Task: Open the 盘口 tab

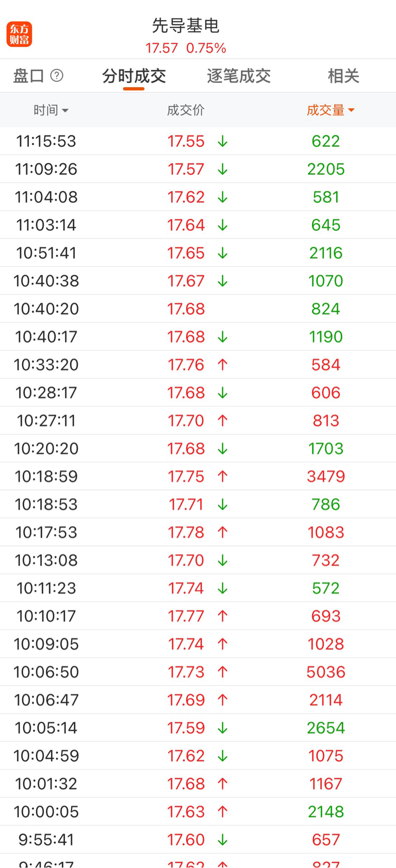Action: (28, 76)
